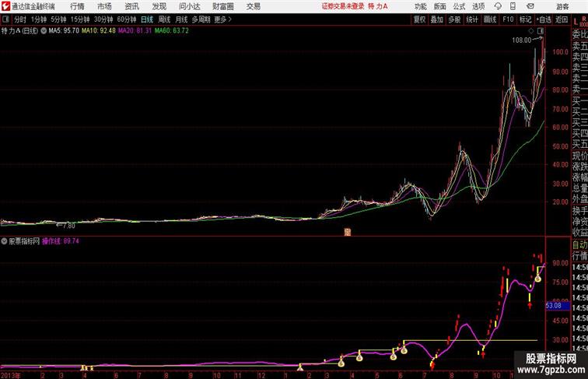Click the diamond icon at chart top-right
Screen dimensions: 588x379
pyautogui.click(x=531, y=31)
